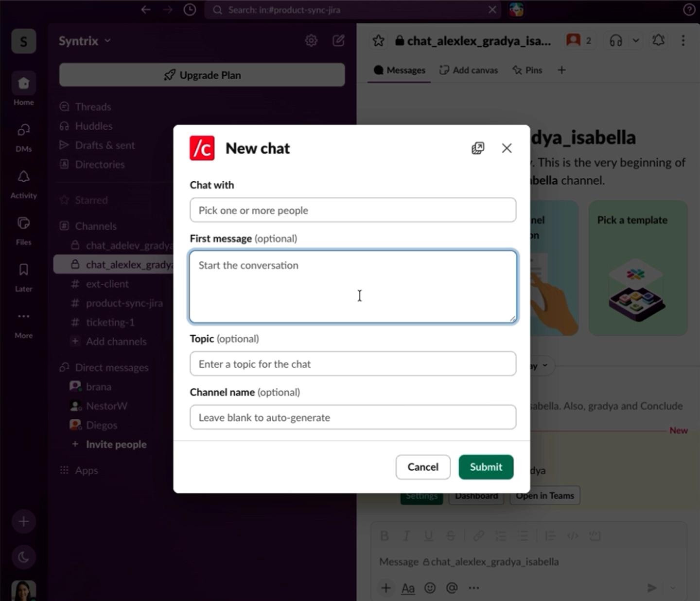Open Drafts & sent
Image resolution: width=700 pixels, height=601 pixels.
105,145
